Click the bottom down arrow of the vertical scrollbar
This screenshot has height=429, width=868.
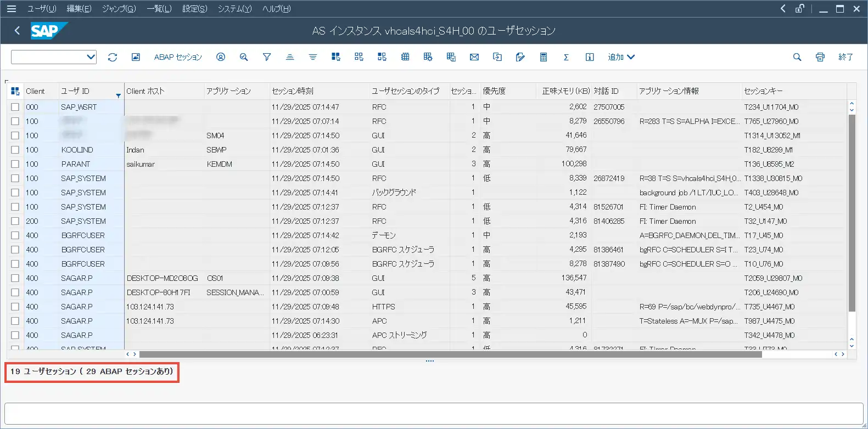click(x=852, y=346)
